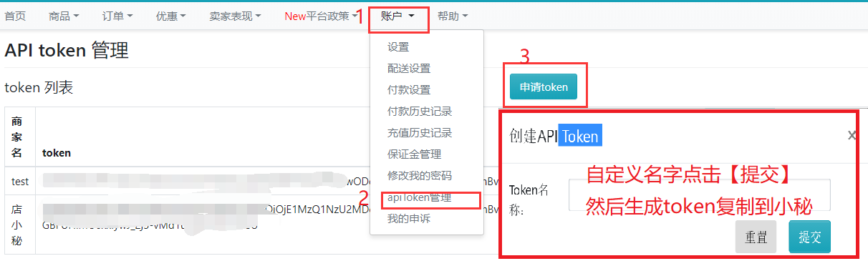
Task: Click the 提交 submit button
Action: [x=809, y=237]
